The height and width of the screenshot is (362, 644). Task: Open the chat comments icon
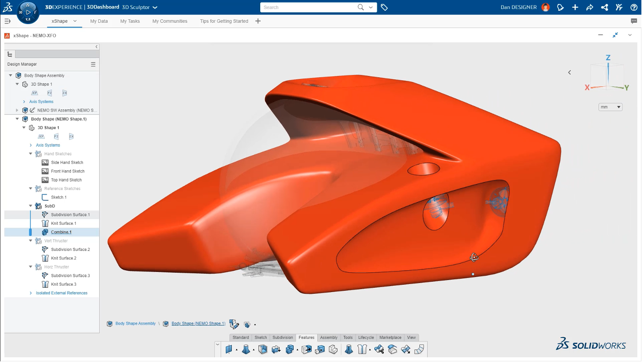pos(634,21)
